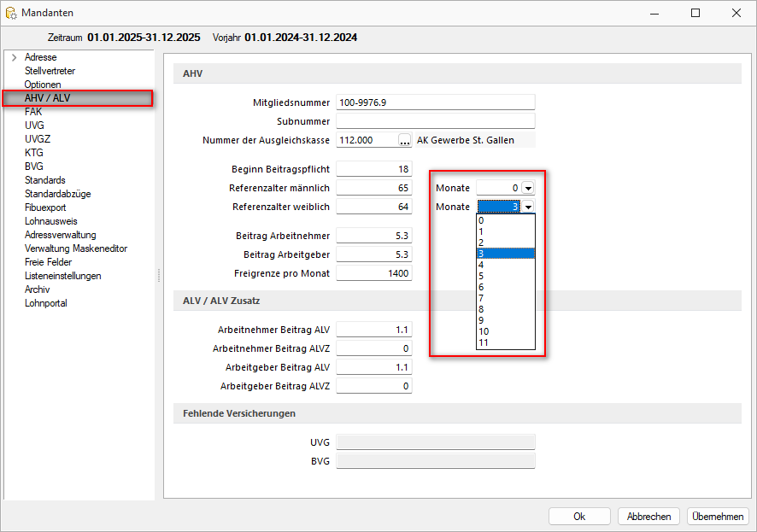Select 6 in the Monate dropdown list

(x=482, y=287)
